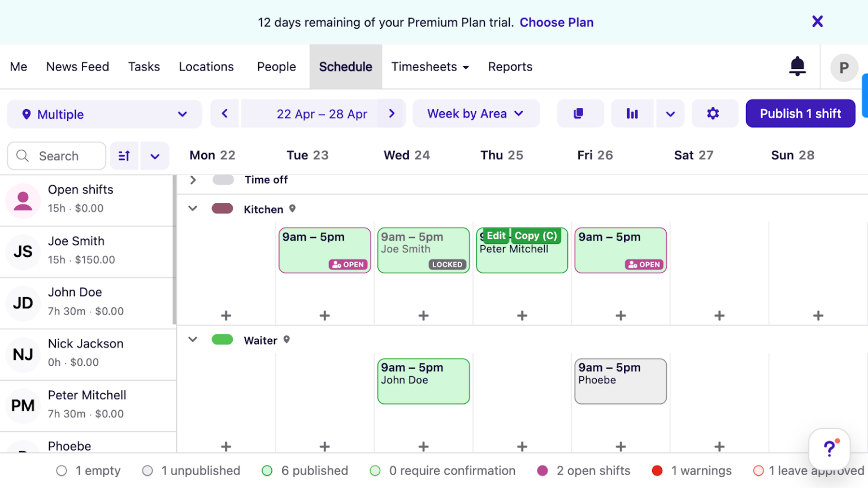
Task: Open the Choose Plan link
Action: [557, 22]
